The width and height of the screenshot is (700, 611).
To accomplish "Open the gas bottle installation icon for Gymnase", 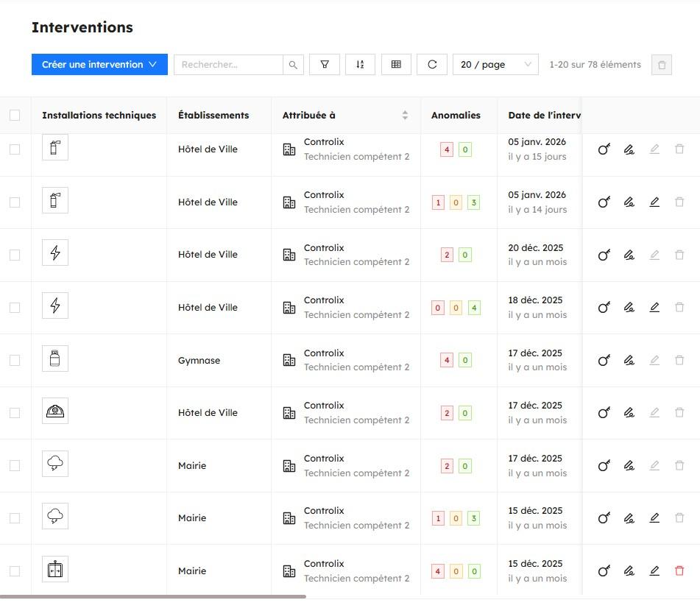I will (54, 359).
